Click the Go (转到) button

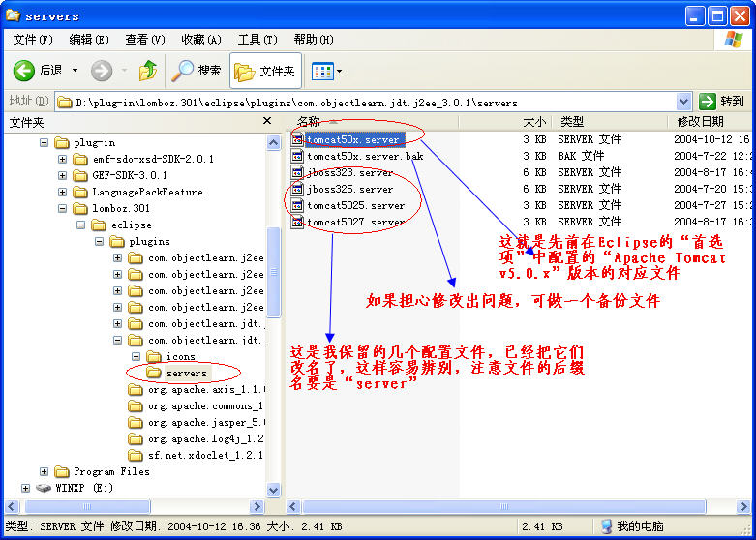[722, 102]
